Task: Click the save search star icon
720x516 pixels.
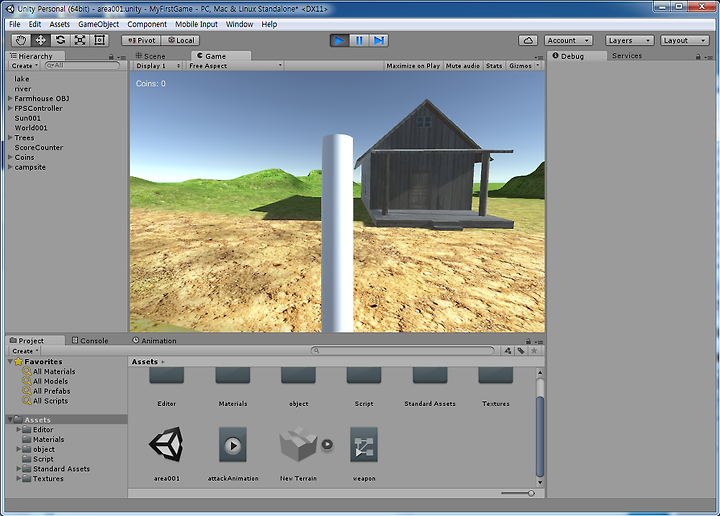Action: [534, 351]
